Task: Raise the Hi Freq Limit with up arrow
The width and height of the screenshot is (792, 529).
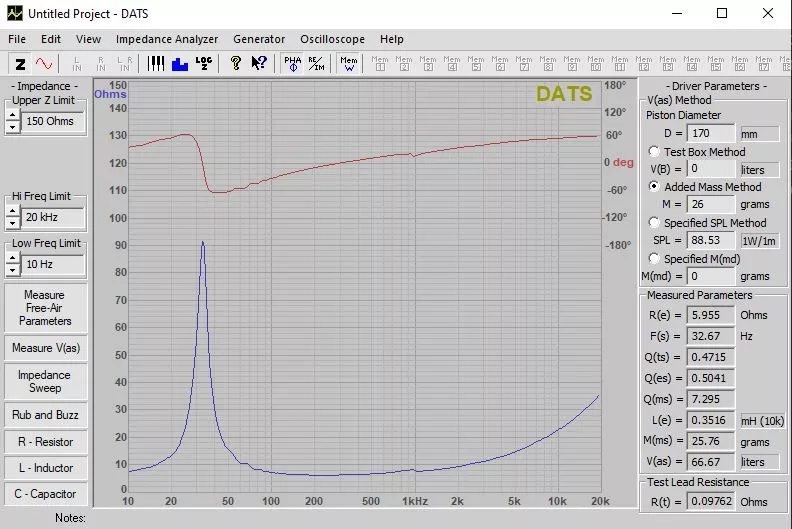Action: 13,211
